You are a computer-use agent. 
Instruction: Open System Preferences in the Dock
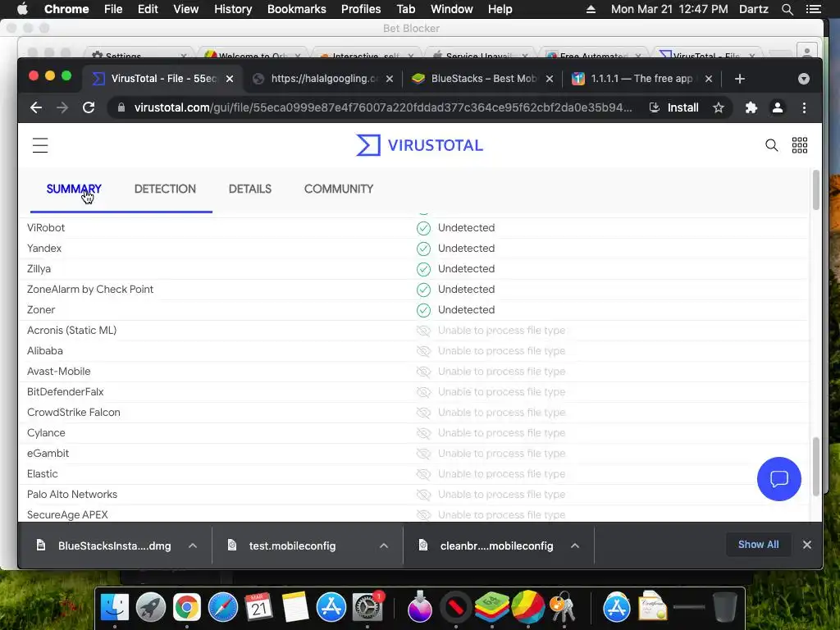click(367, 608)
